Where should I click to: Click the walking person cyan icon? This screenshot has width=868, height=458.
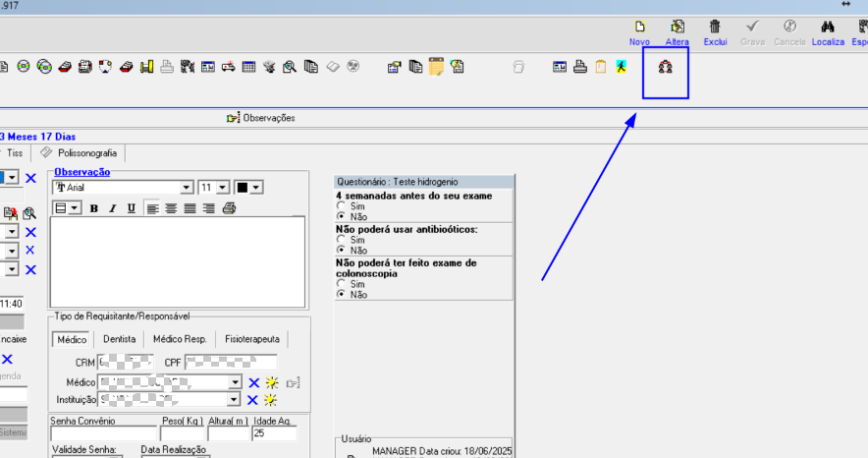[x=622, y=67]
